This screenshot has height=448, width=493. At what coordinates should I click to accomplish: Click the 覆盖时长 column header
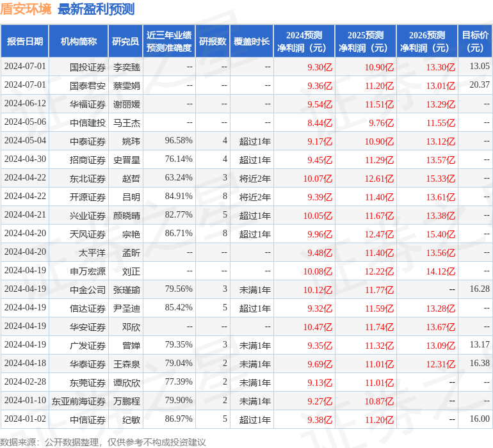point(252,42)
